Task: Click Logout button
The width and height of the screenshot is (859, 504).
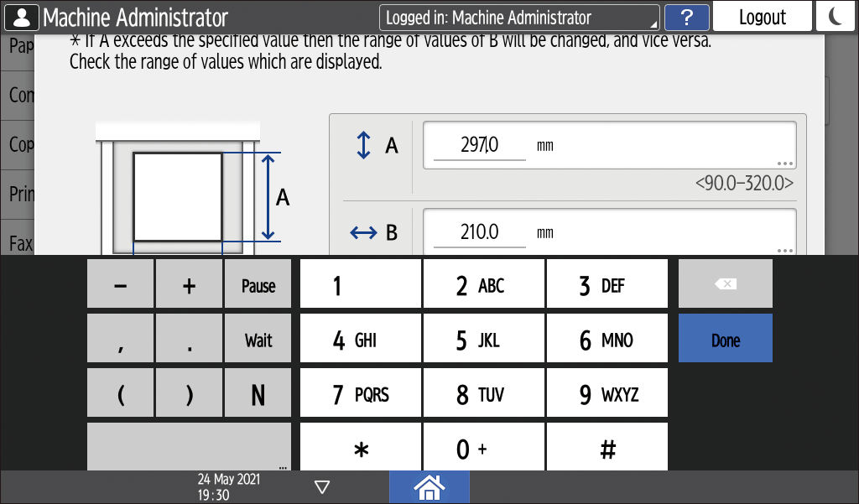Action: (x=762, y=17)
